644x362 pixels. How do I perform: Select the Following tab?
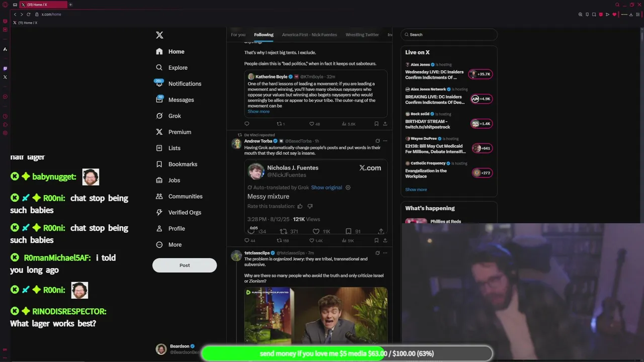[264, 35]
